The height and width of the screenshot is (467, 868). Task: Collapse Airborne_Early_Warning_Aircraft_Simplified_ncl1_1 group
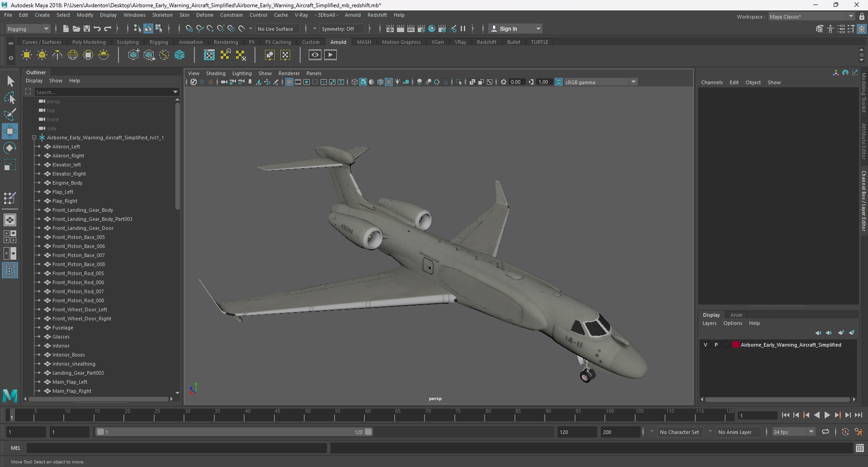(x=34, y=138)
